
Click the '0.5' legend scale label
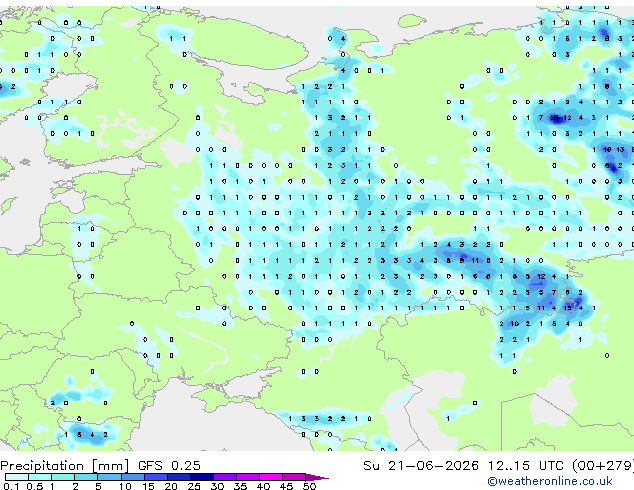[x=35, y=486]
